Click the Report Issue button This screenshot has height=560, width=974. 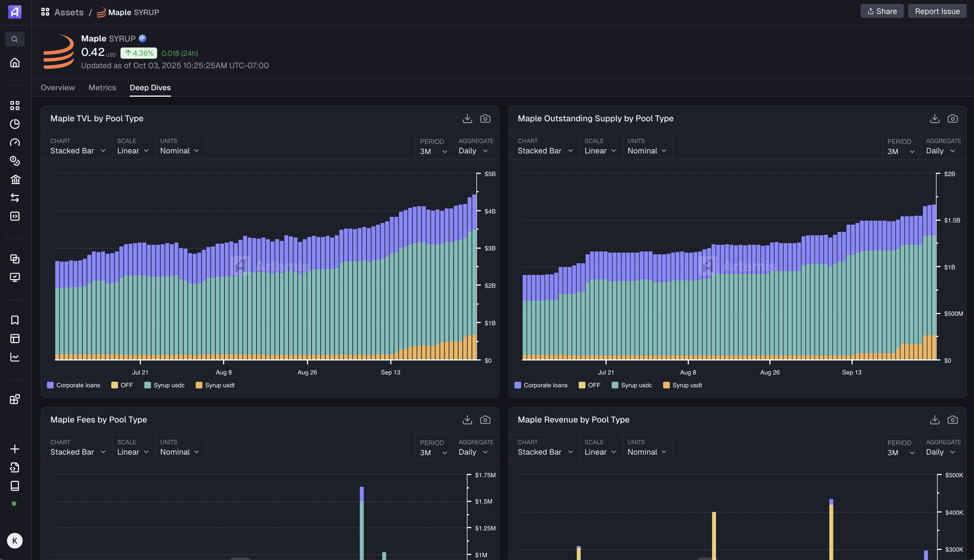pyautogui.click(x=937, y=11)
